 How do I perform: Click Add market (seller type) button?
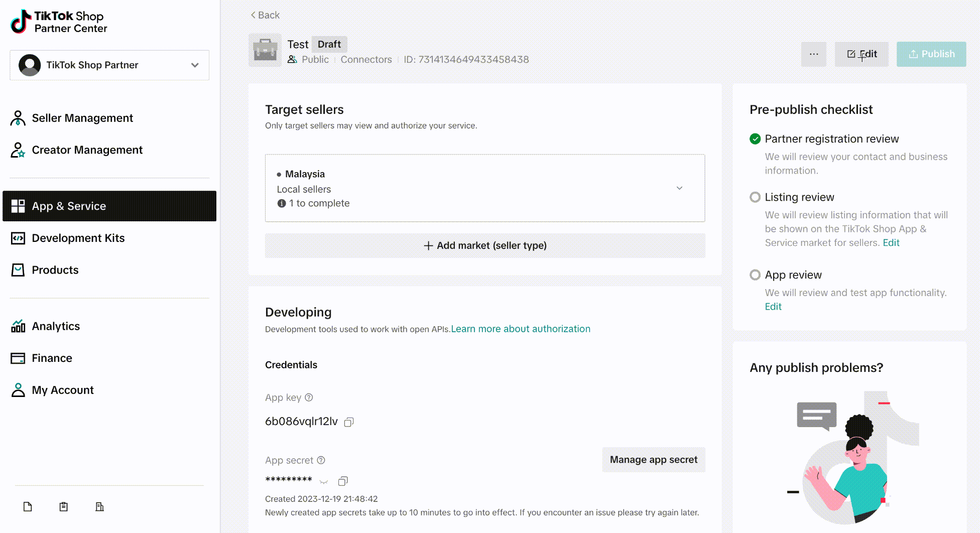[x=485, y=245]
